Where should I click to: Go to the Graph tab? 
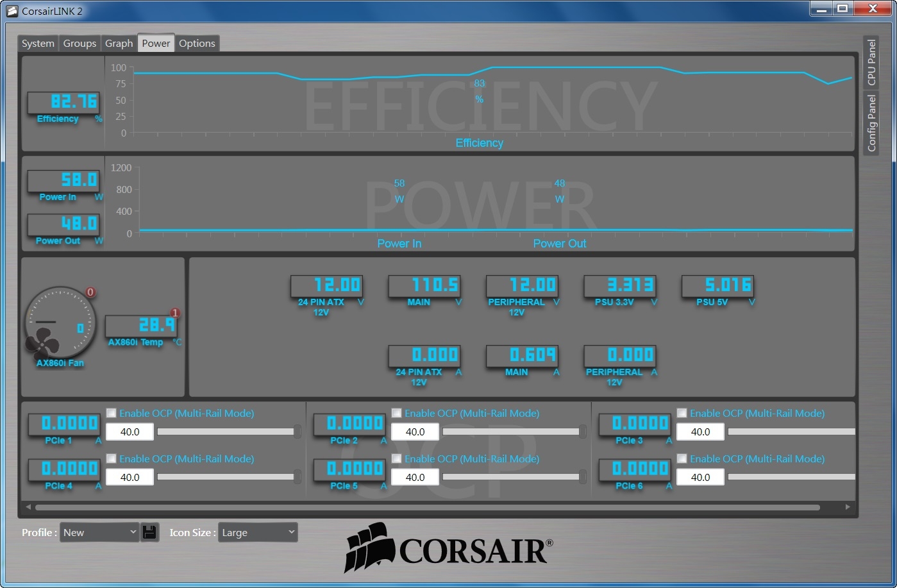tap(119, 44)
